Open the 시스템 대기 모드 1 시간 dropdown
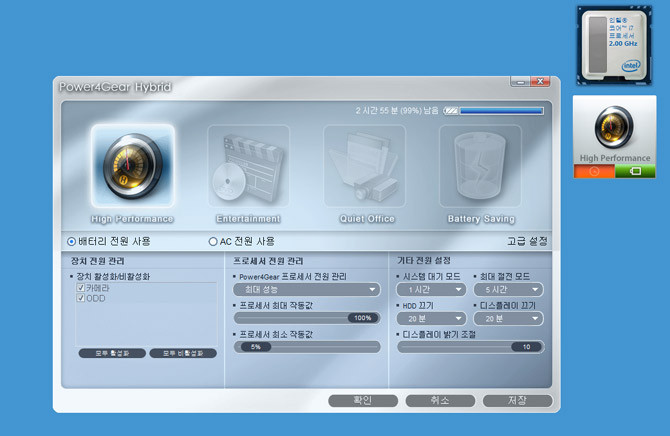The height and width of the screenshot is (436, 670). (431, 290)
